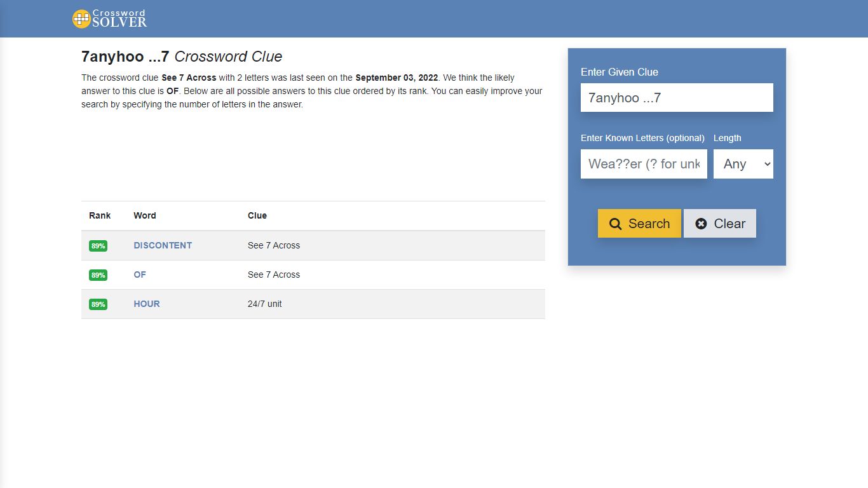The height and width of the screenshot is (488, 868).
Task: Click '24/7 unit' clue text
Action: click(x=265, y=304)
